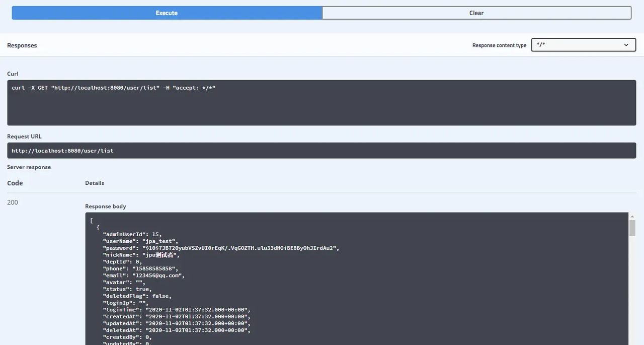The height and width of the screenshot is (345, 644).
Task: Click the Server response label
Action: pos(29,167)
